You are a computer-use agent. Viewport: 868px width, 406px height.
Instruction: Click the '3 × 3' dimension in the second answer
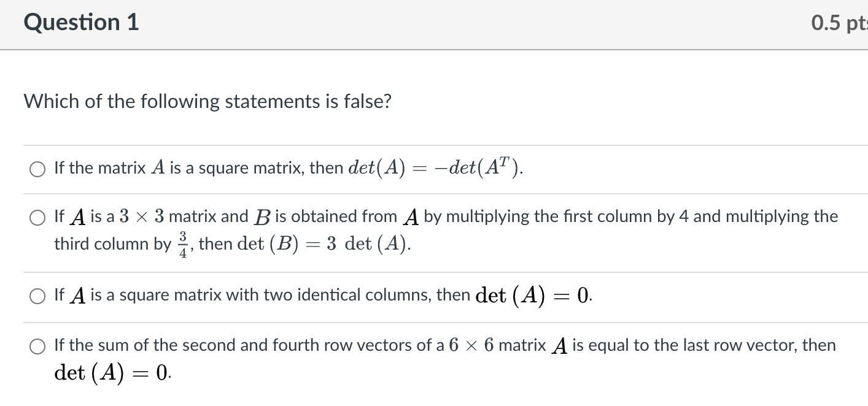click(141, 216)
